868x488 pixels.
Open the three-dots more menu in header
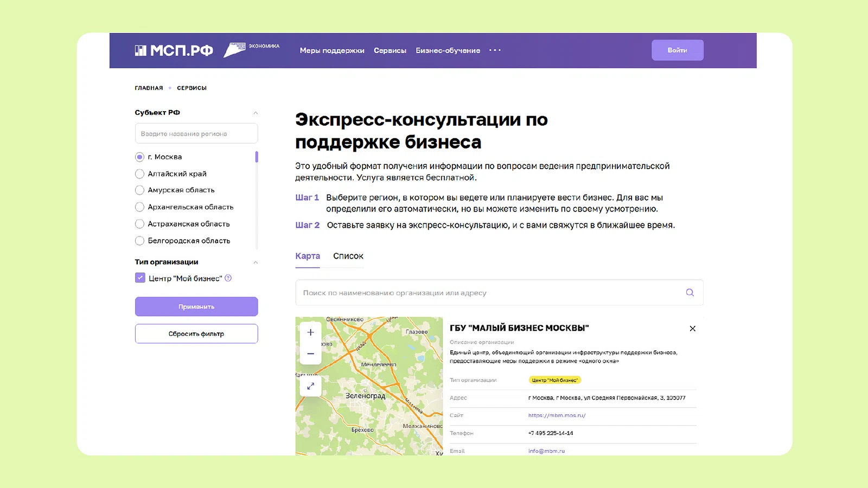(495, 50)
